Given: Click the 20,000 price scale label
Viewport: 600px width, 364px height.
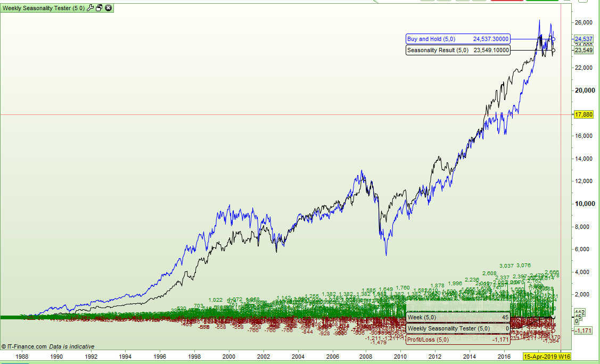Looking at the screenshot, I should point(585,90).
